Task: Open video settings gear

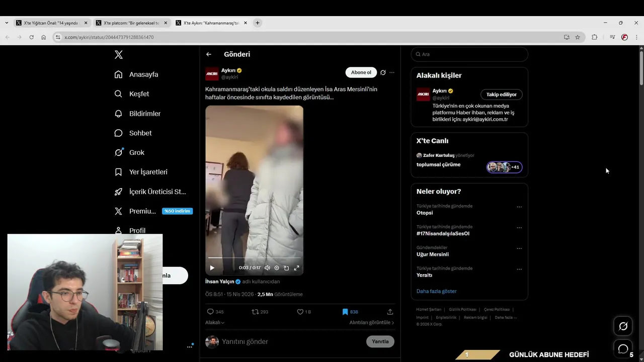Action: click(x=277, y=268)
